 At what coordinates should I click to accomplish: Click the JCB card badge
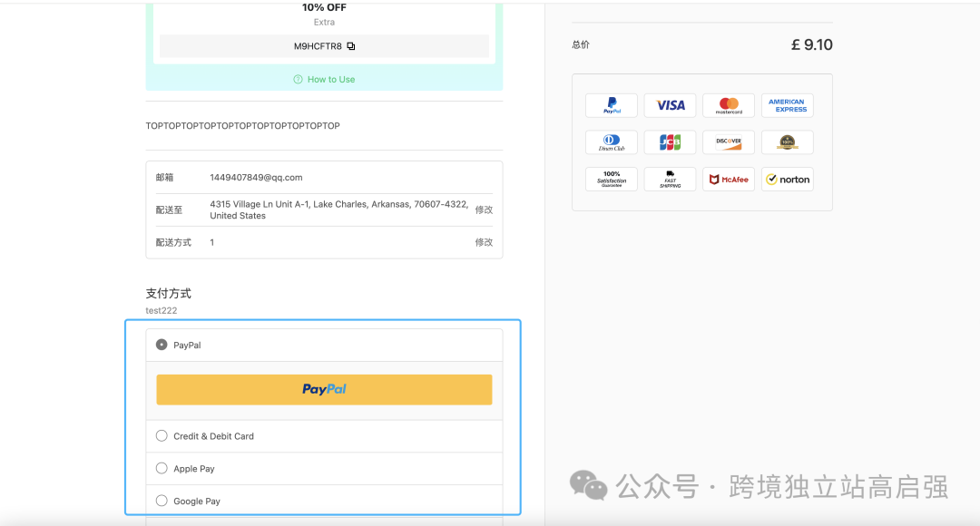pyautogui.click(x=670, y=142)
